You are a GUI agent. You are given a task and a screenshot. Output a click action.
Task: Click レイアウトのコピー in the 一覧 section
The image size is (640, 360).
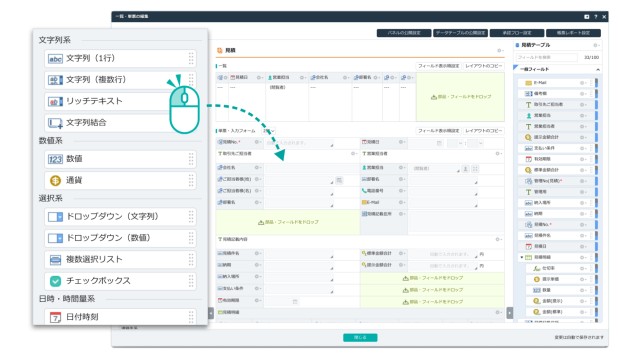483,66
